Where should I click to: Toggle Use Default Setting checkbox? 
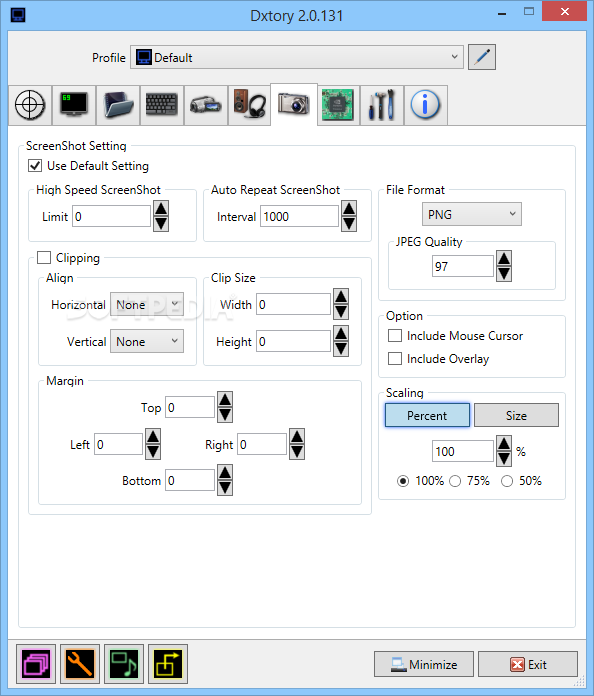[x=35, y=166]
